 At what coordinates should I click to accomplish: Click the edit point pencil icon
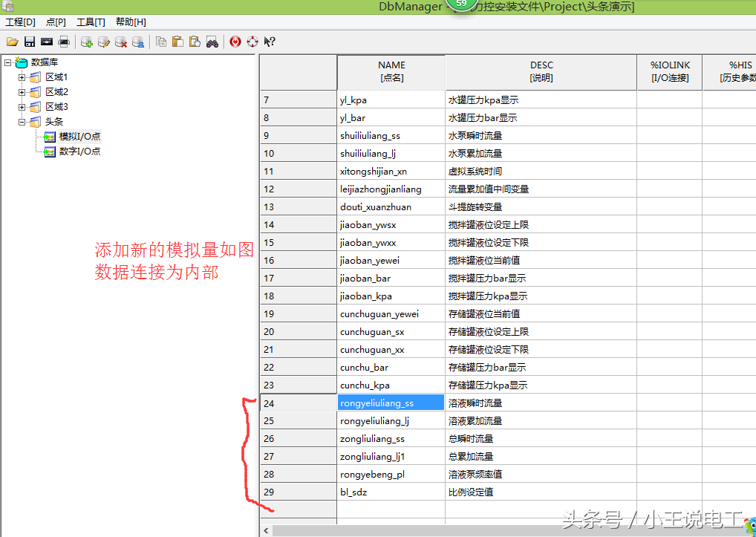[x=104, y=42]
